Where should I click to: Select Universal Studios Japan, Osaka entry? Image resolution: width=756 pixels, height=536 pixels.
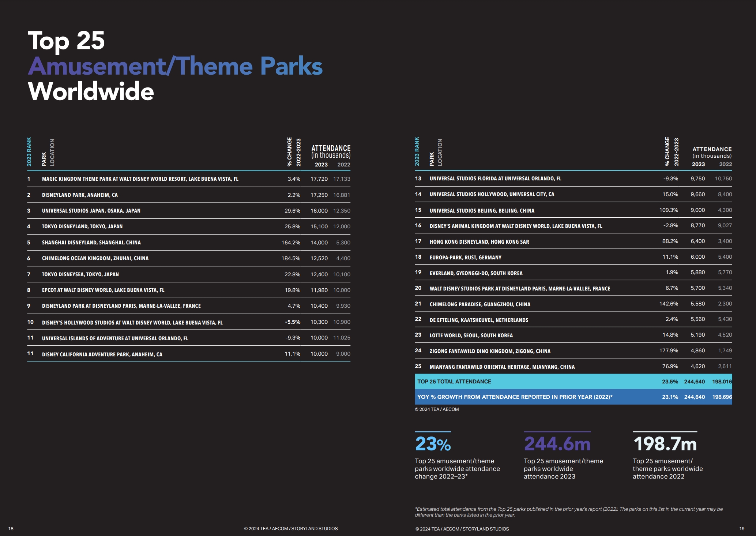click(91, 211)
